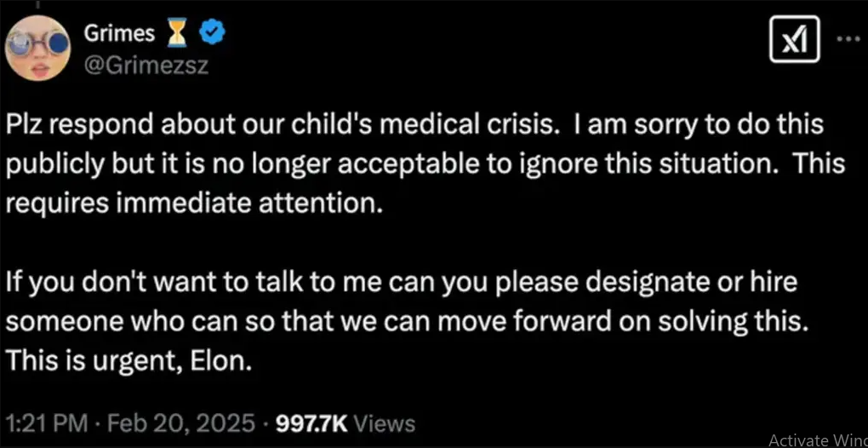868x448 pixels.
Task: Select the line 'requires immediate attention.'
Action: 195,203
